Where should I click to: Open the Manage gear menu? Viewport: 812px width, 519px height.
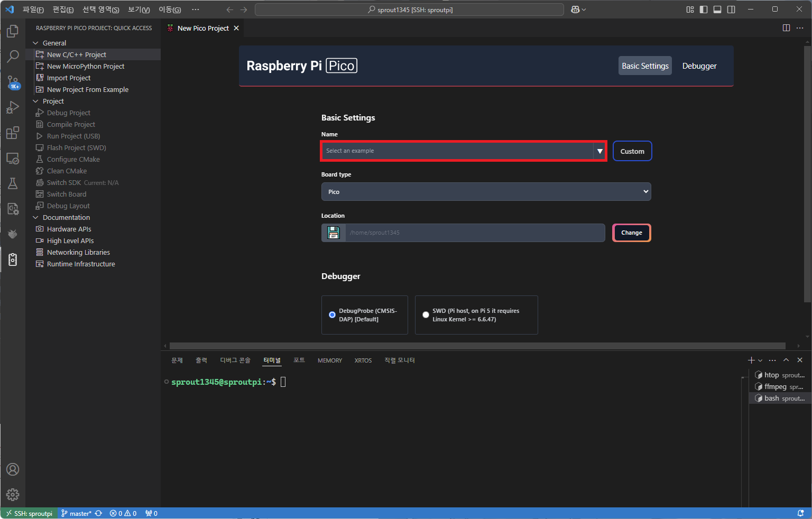(x=13, y=495)
